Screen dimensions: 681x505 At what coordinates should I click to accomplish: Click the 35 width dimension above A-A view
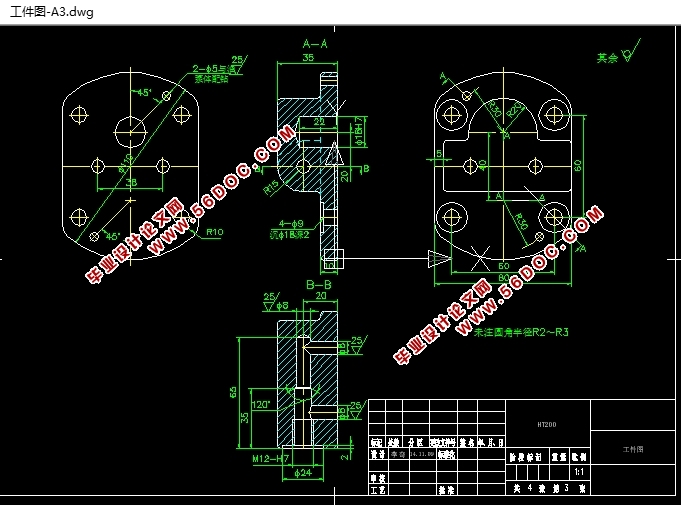(x=307, y=59)
